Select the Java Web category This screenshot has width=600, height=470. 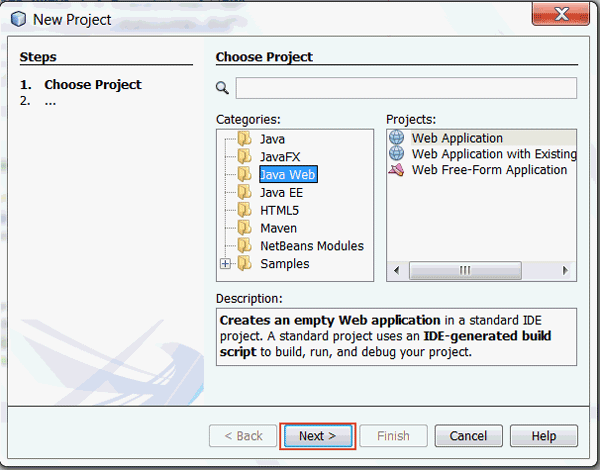(287, 175)
